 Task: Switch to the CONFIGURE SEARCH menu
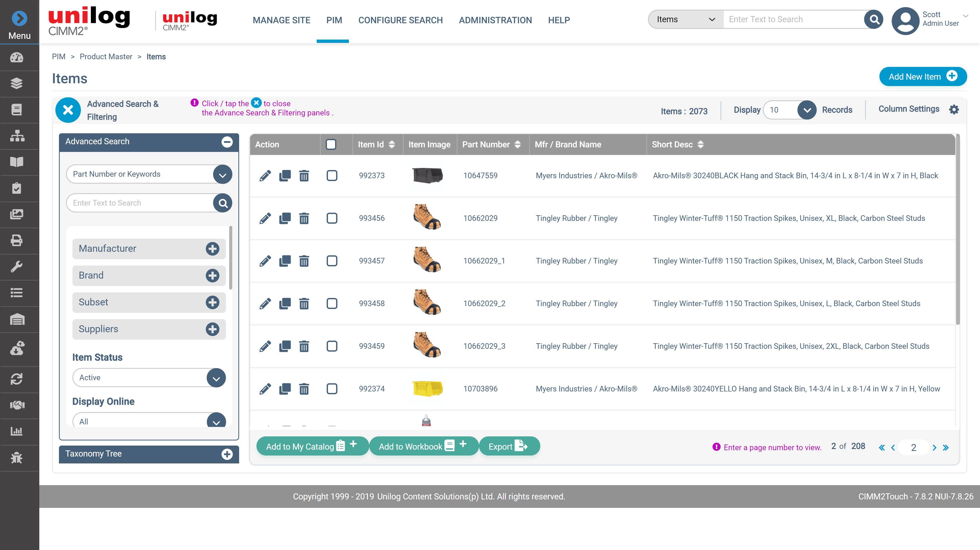click(400, 20)
